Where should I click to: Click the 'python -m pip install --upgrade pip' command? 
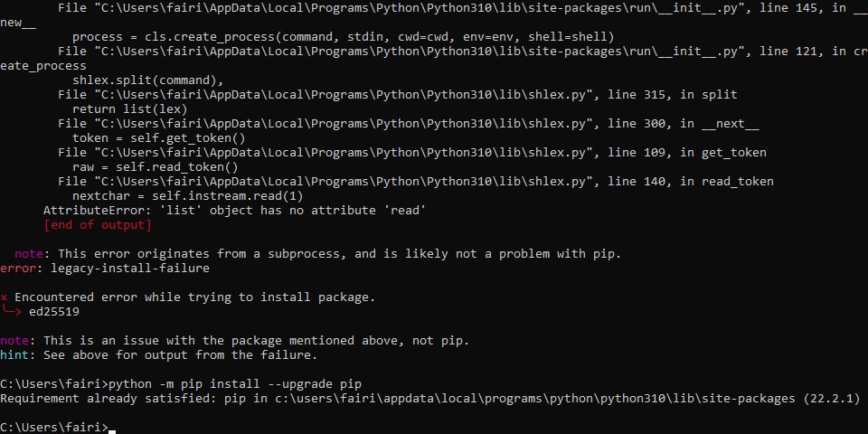(235, 384)
